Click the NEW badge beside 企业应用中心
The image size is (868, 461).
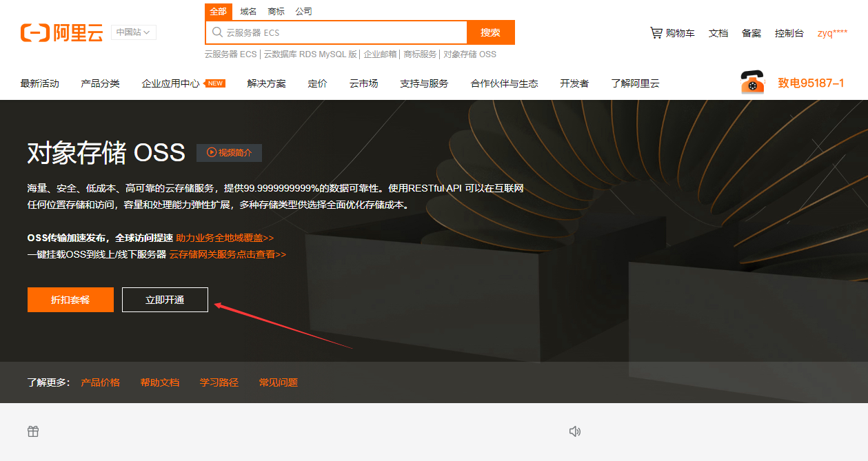click(216, 83)
